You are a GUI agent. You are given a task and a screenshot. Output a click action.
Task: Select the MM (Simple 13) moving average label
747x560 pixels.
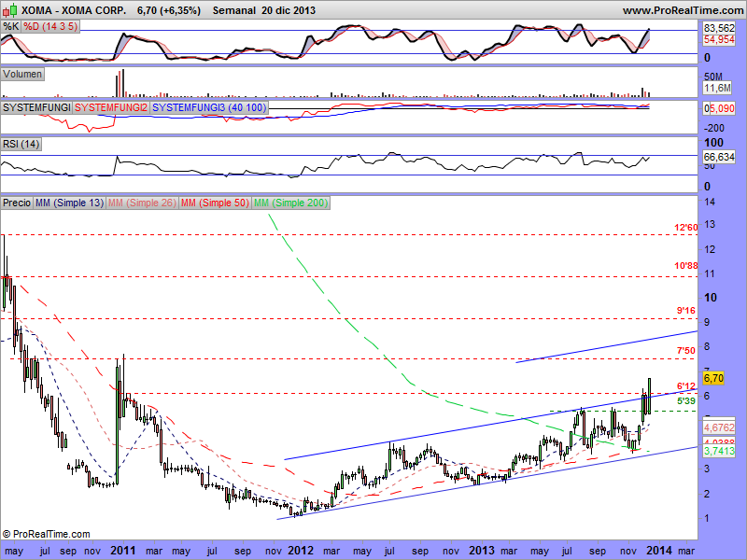pos(69,203)
